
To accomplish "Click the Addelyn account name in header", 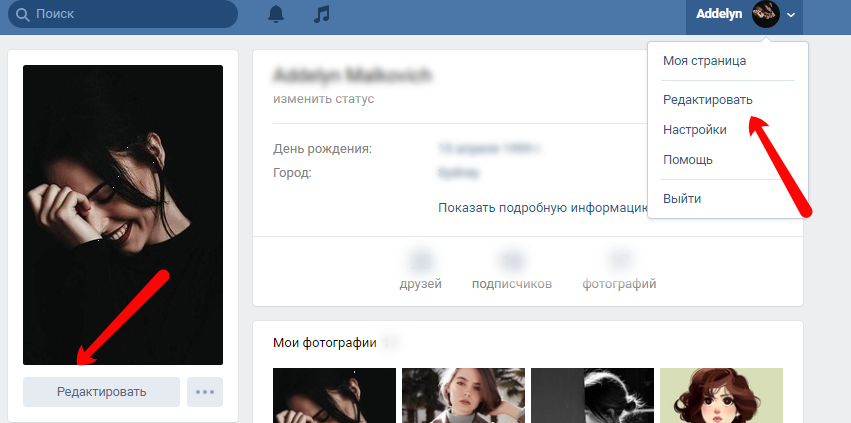I will [x=720, y=14].
